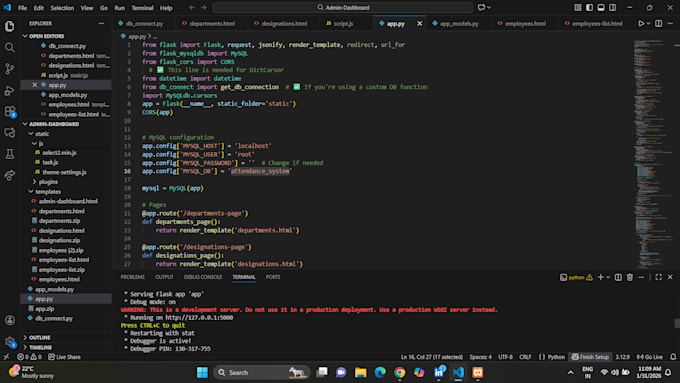Click errors and warnings count in status bar

pyautogui.click(x=29, y=357)
